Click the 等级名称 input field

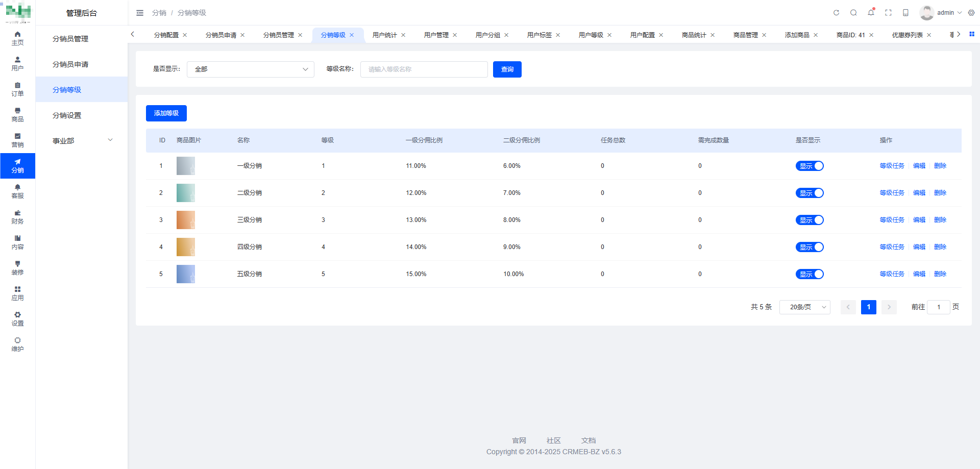tap(424, 69)
